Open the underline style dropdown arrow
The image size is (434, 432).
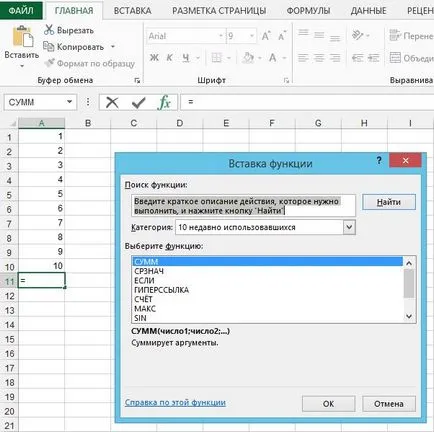pyautogui.click(x=198, y=58)
